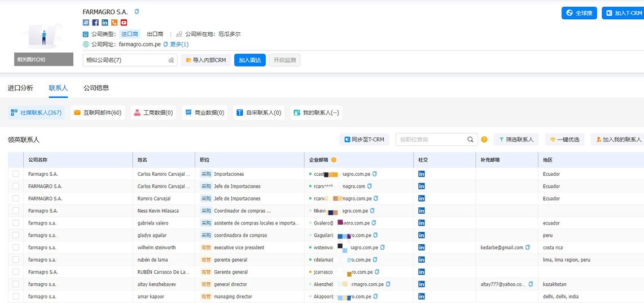Image resolution: width=644 pixels, height=303 pixels.
Task: Select the 社媒联系人(267) sub-tab
Action: [36, 112]
